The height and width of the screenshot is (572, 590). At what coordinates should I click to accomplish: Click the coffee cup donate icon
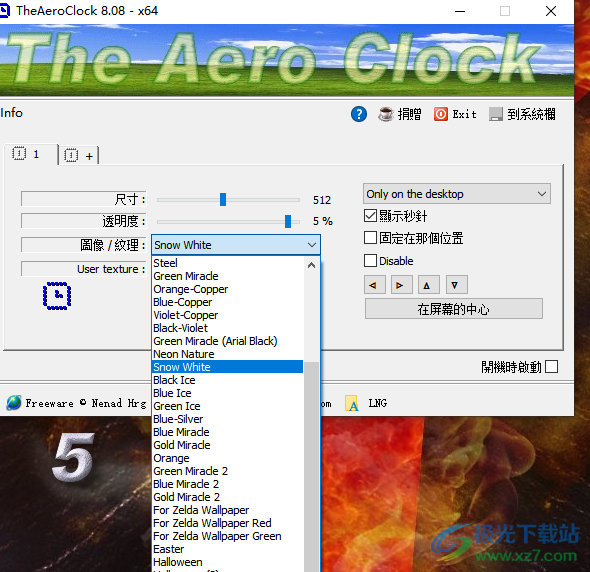coord(386,114)
